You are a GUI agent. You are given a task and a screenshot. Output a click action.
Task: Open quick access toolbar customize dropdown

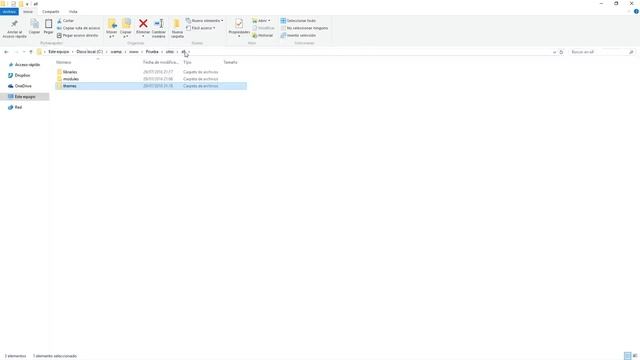coord(27,4)
